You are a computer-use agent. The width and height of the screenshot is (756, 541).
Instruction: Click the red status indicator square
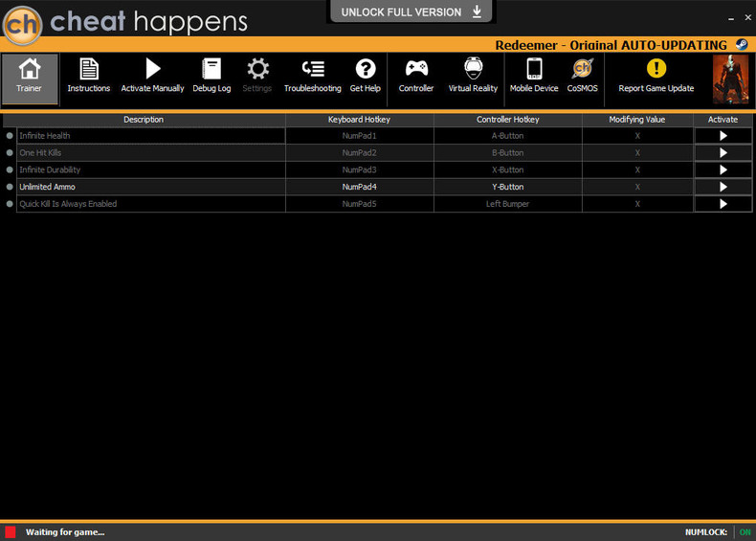(11, 532)
